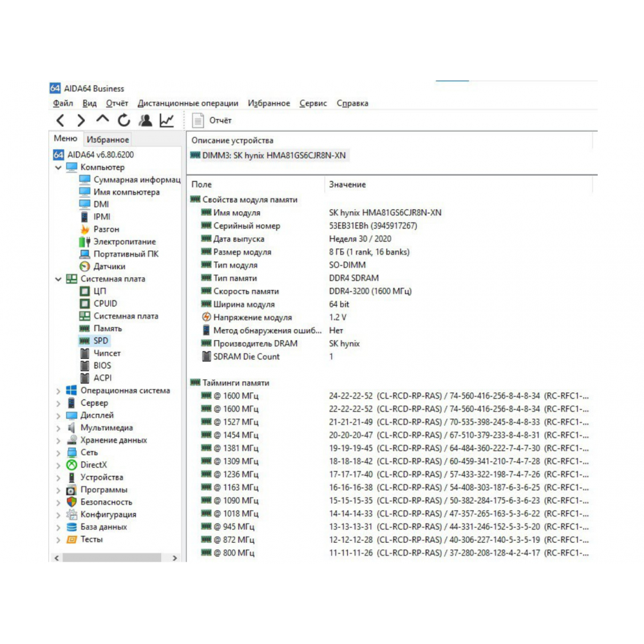Open the Портативный ПК laptop icon
This screenshot has height=644, width=644.
(84, 254)
